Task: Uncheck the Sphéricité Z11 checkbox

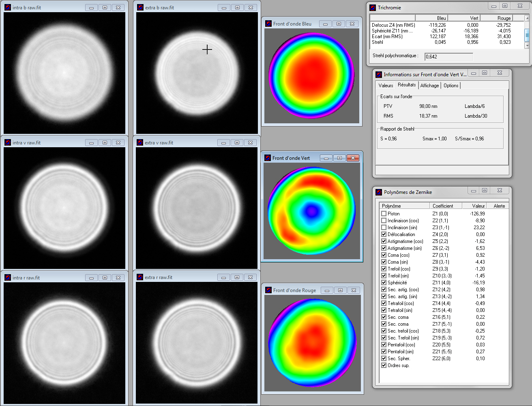Action: [384, 282]
